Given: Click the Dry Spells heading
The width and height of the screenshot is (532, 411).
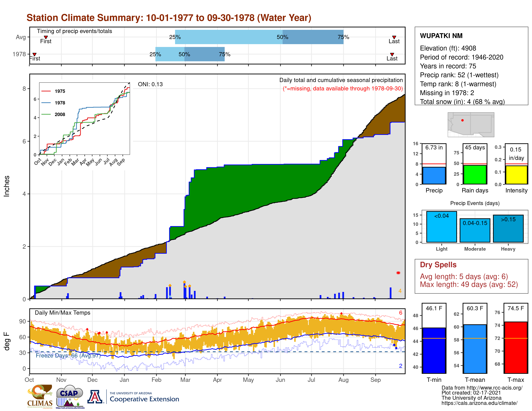Looking at the screenshot, I should point(438,265).
